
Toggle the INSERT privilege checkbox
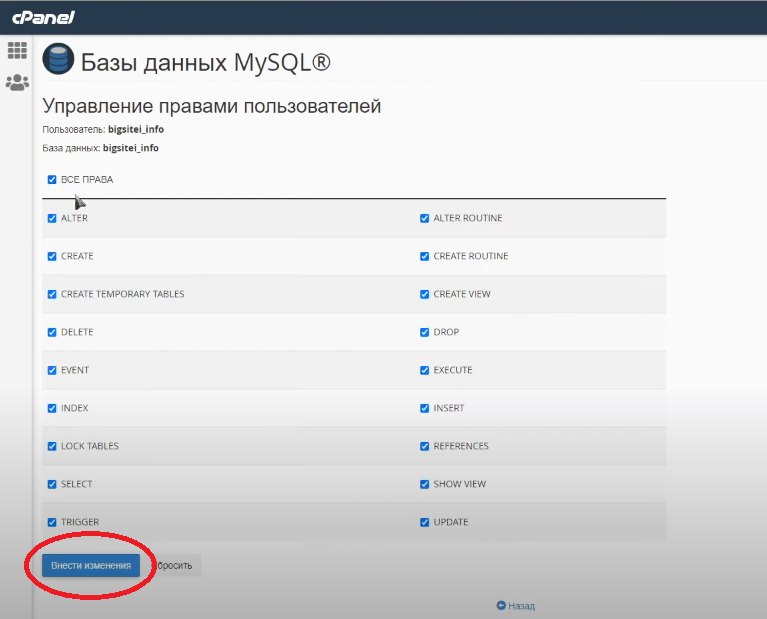425,408
